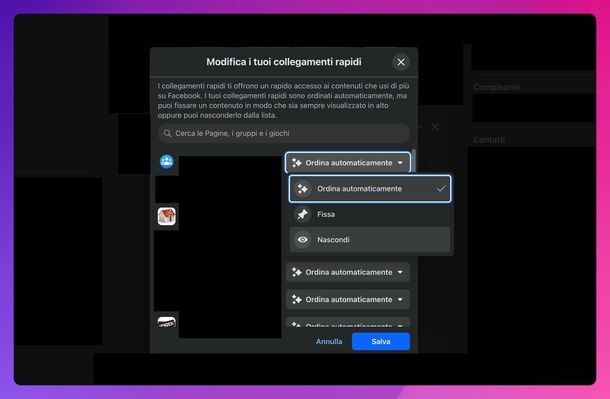Click 'Compleanni' heading in background page
Viewport: 610px width, 399px height.
click(496, 87)
